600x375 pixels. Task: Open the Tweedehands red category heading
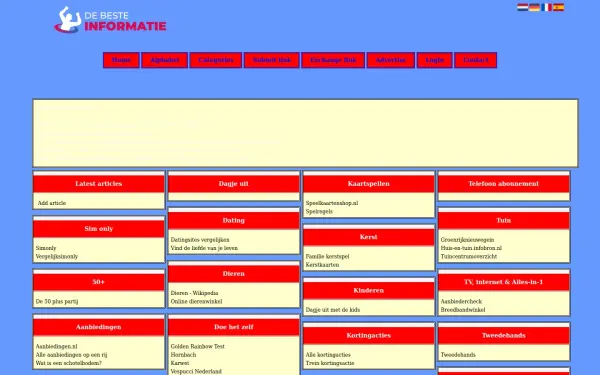pyautogui.click(x=504, y=336)
